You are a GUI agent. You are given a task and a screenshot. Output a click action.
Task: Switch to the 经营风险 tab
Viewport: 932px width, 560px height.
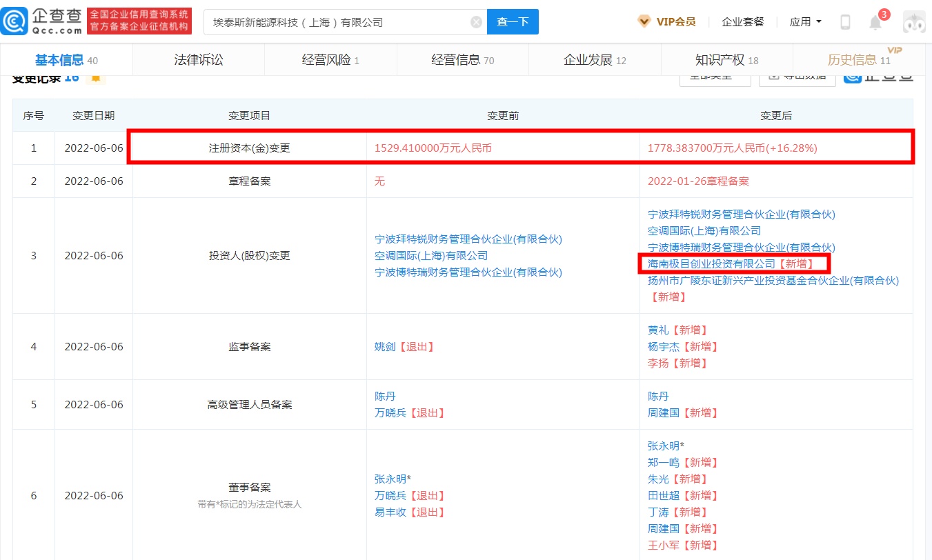pos(330,60)
